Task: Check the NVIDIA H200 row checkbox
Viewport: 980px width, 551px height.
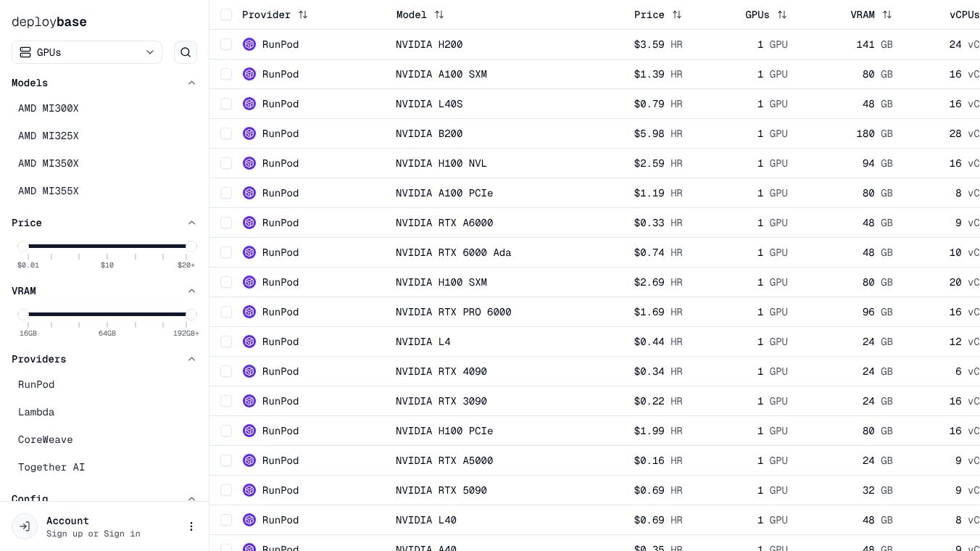Action: click(226, 44)
